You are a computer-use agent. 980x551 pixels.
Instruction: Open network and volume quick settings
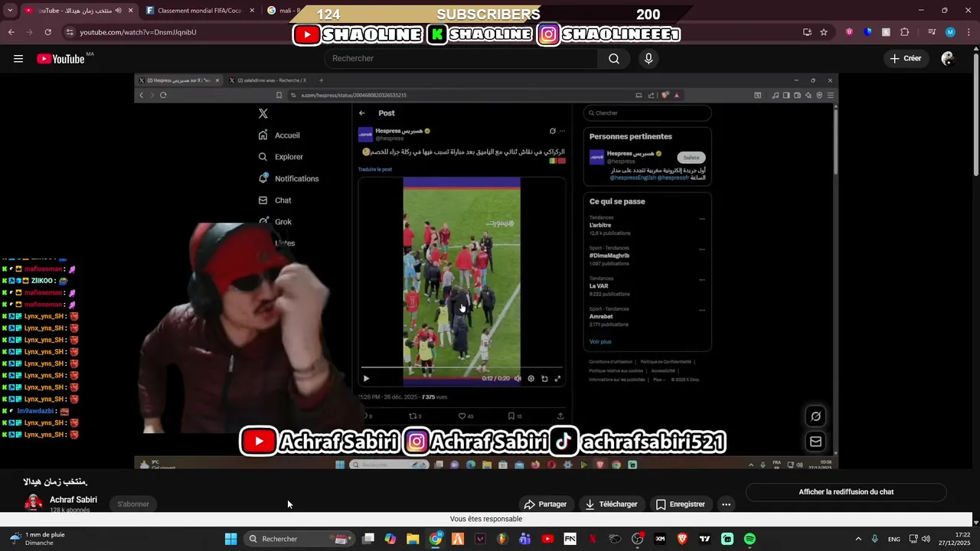[x=920, y=539]
